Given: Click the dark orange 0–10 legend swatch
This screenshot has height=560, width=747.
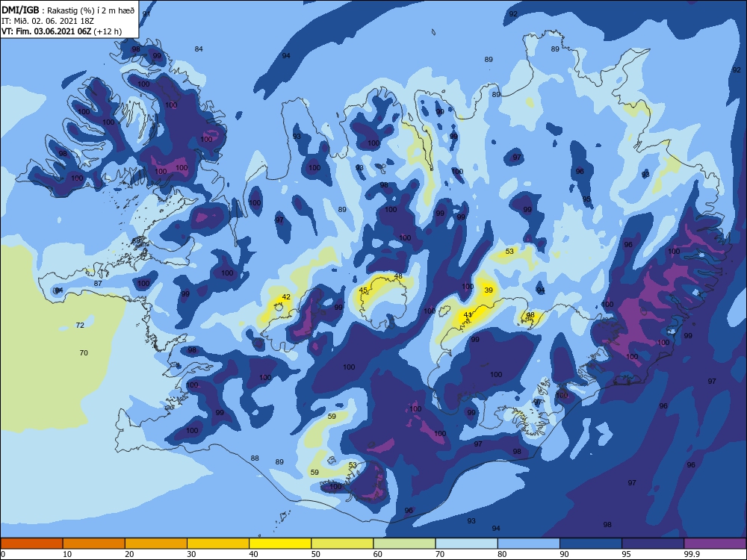Looking at the screenshot, I should (31, 544).
